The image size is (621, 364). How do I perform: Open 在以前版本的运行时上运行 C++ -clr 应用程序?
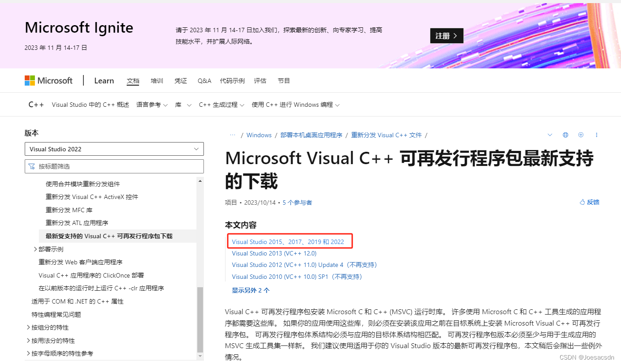(101, 288)
